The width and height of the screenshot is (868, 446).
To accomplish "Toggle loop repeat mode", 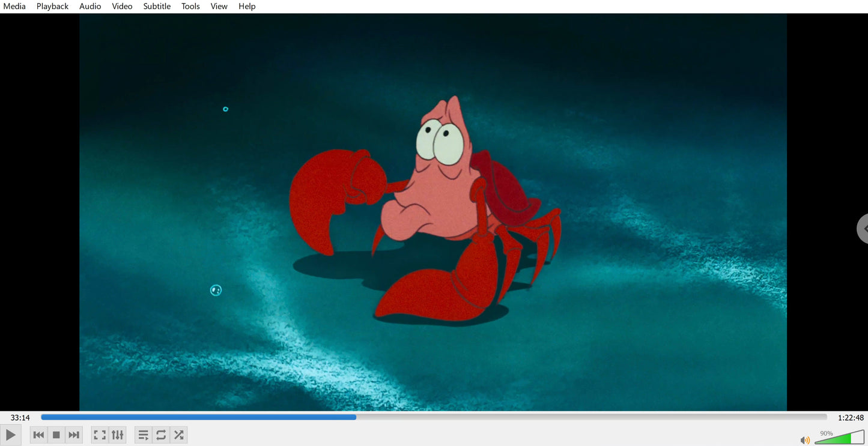I will [x=161, y=435].
